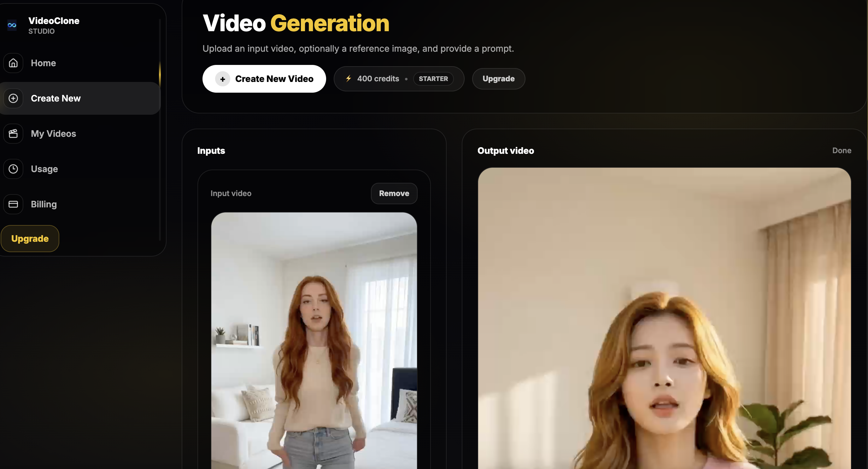The width and height of the screenshot is (868, 469).
Task: Click the plus icon inside Create New Video
Action: tap(223, 79)
